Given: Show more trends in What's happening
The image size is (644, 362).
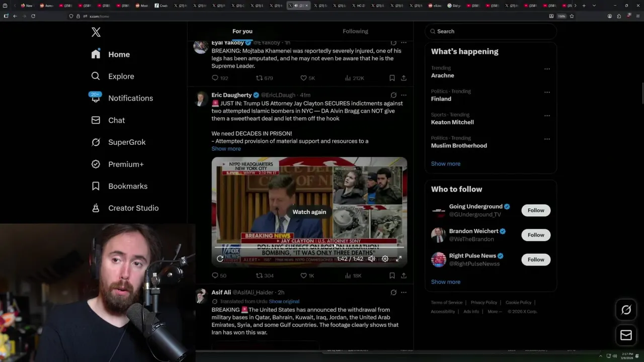Looking at the screenshot, I should point(445,164).
